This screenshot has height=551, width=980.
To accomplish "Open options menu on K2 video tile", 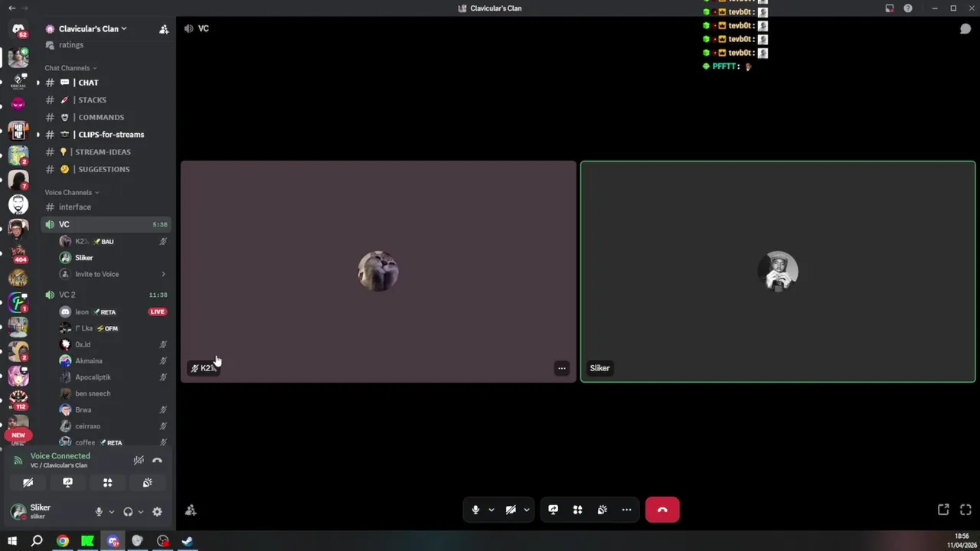I will coord(562,368).
